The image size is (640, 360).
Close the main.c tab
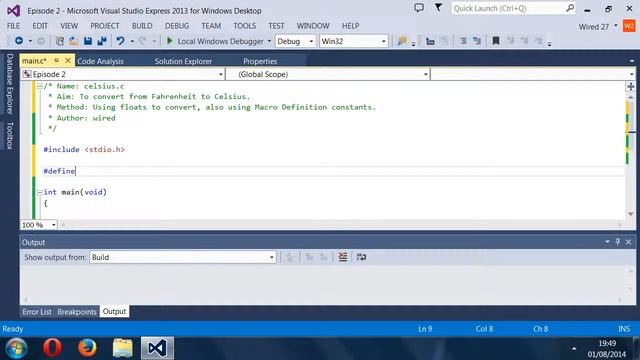coord(68,60)
